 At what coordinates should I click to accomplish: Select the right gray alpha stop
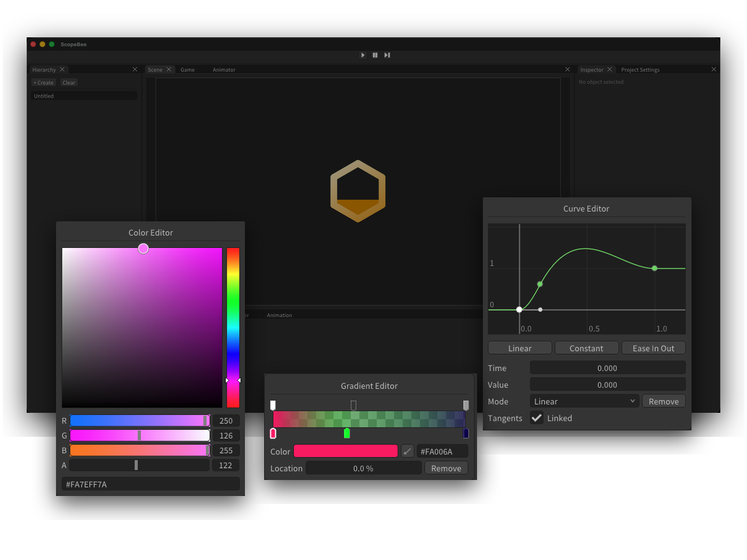pos(466,405)
